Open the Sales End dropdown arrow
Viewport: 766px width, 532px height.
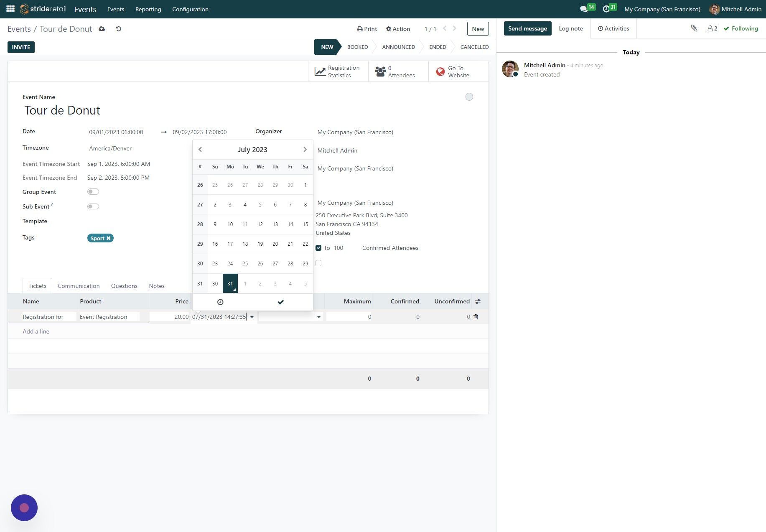(x=319, y=317)
